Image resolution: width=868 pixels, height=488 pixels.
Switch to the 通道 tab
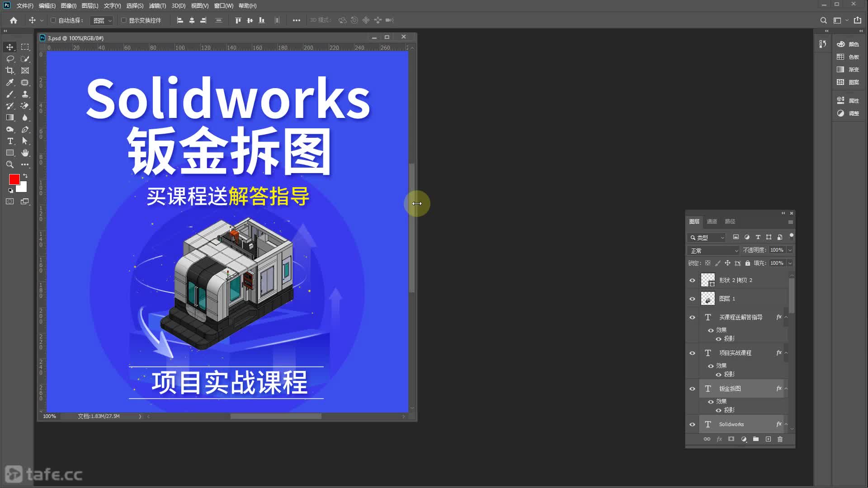click(x=712, y=221)
